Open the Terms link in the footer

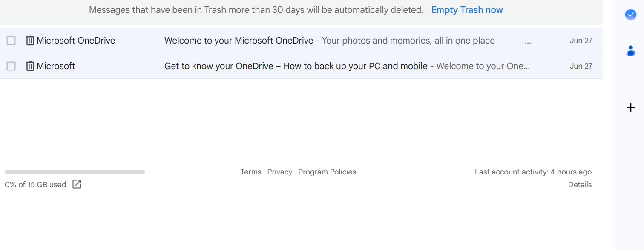point(251,172)
